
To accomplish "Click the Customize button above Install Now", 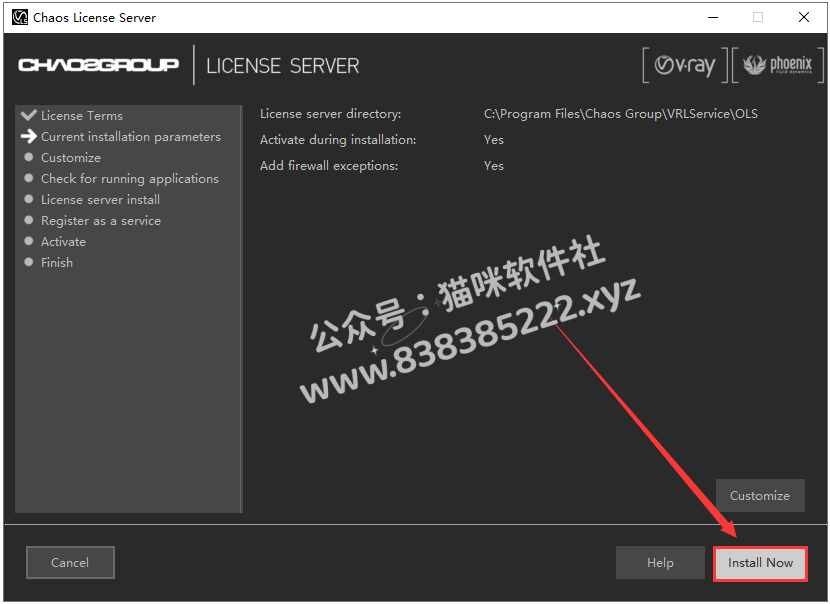I will point(760,495).
